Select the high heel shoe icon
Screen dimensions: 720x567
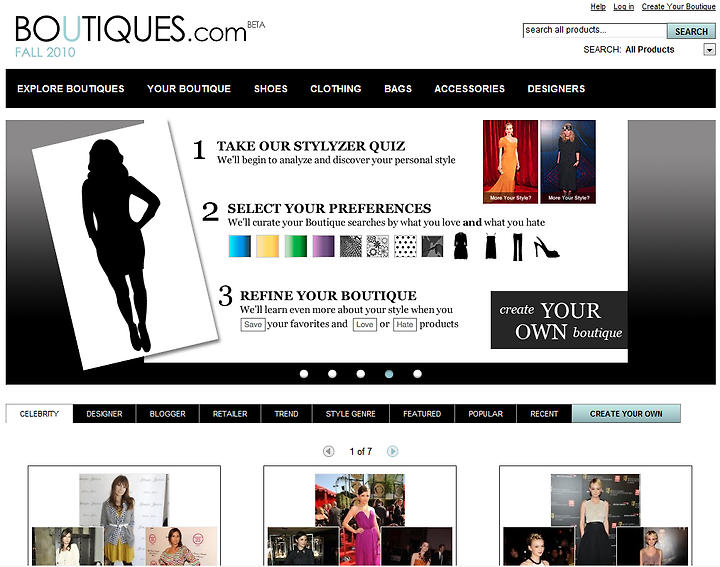(546, 247)
